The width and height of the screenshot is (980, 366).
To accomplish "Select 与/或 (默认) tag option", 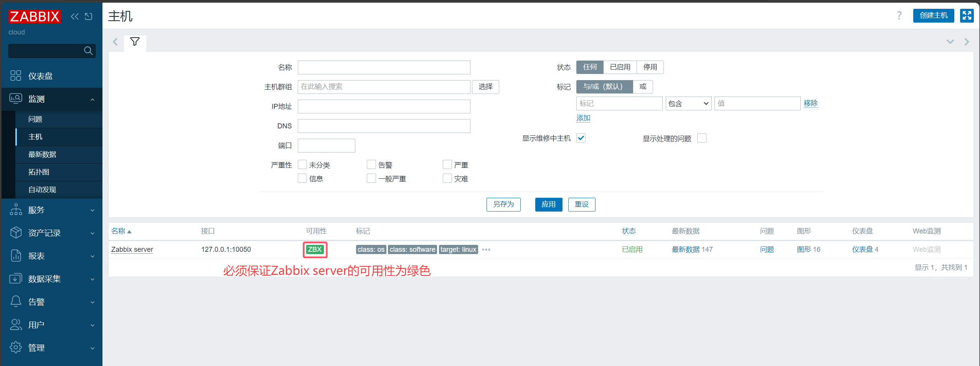I will click(604, 87).
